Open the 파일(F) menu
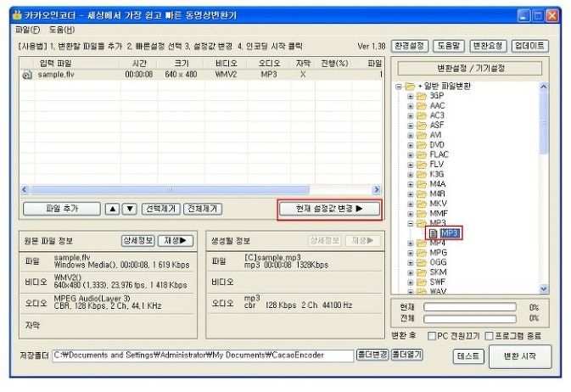Screen dimensions: 571x392 pos(28,30)
